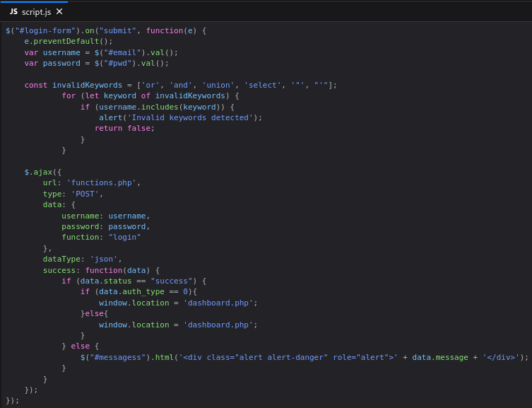
Task: Click the const keyword before invalidKeywords
Action: (36, 85)
